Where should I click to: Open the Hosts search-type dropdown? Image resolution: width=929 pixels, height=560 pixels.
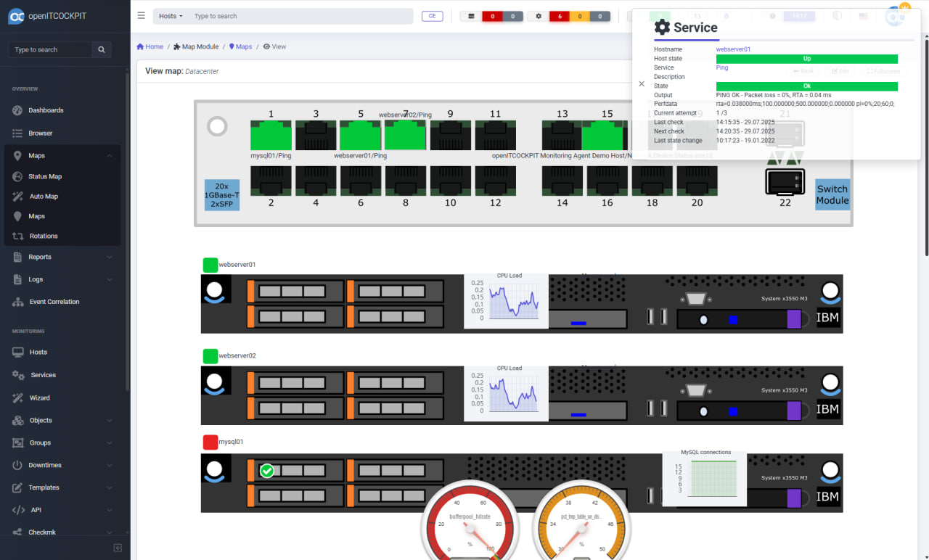point(171,16)
